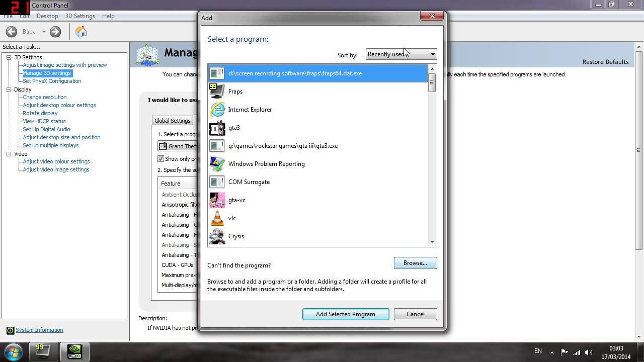Select the gta3 program icon
Image resolution: width=644 pixels, height=362 pixels.
(x=217, y=128)
